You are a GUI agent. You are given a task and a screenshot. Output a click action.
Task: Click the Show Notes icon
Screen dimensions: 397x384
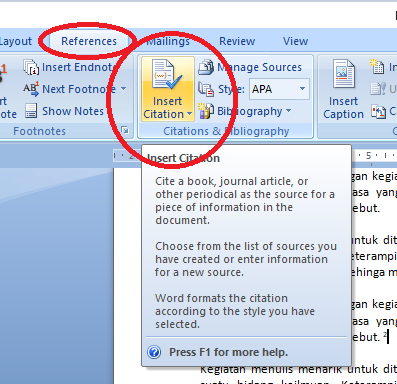coord(31,111)
